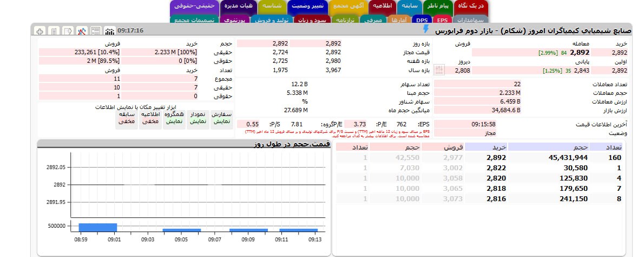The height and width of the screenshot is (257, 644).
Task: Open the آمارها tab
Action: [x=399, y=20]
